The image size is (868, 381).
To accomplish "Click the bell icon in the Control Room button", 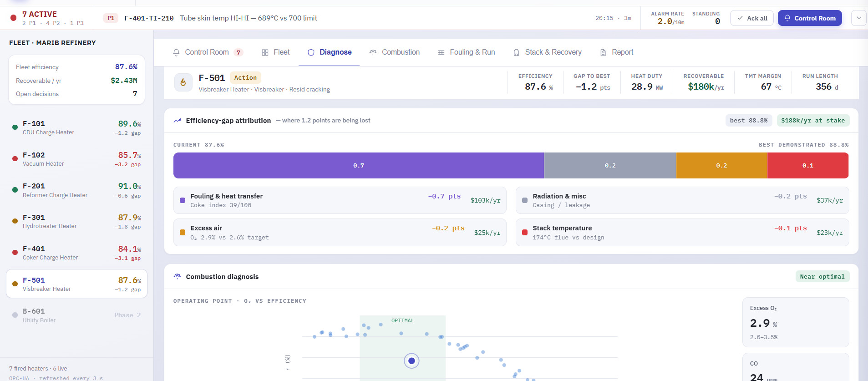I will pos(787,18).
